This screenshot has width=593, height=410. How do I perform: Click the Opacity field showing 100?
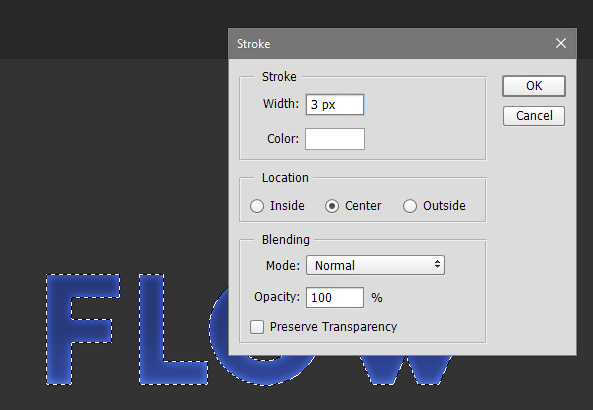coord(335,298)
